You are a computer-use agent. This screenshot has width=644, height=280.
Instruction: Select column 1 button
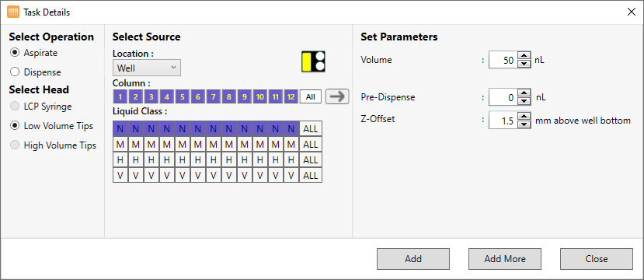coord(120,97)
